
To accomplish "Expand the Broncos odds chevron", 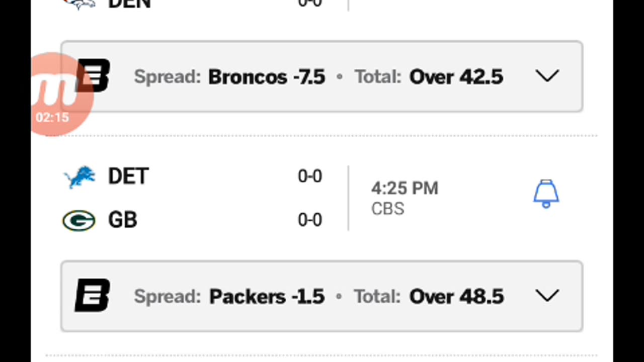I will (547, 76).
